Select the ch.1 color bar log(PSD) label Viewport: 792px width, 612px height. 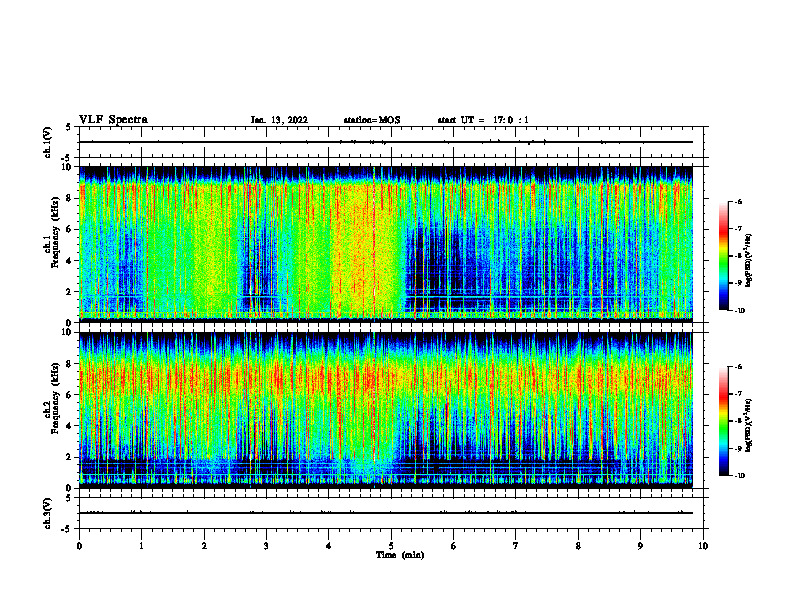pyautogui.click(x=749, y=260)
